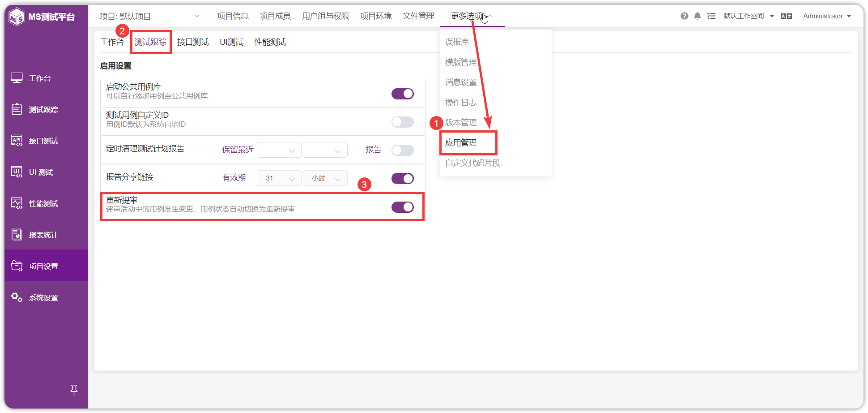The height and width of the screenshot is (413, 868).
Task: Open 接口测试 API icon in sidebar
Action: coord(17,141)
